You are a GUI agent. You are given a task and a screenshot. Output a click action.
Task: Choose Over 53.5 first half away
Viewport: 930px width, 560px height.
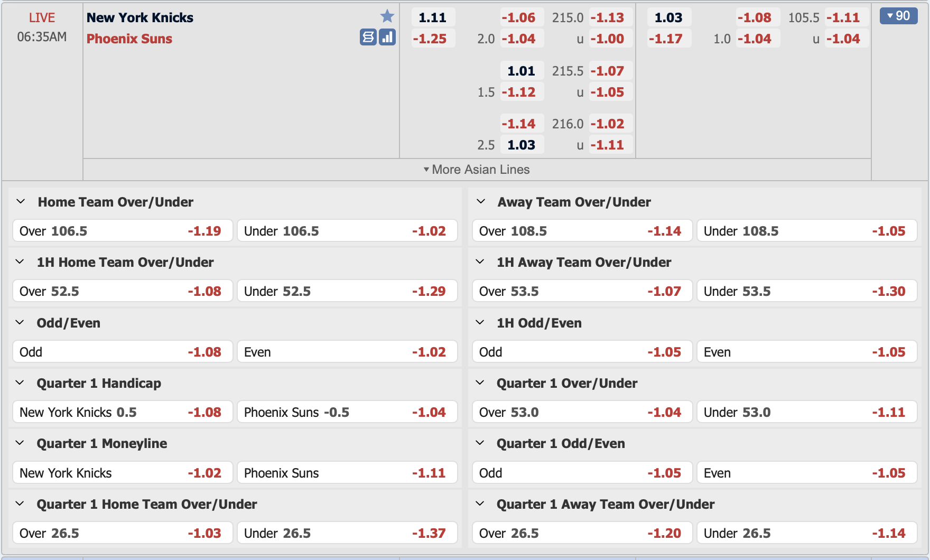(582, 291)
